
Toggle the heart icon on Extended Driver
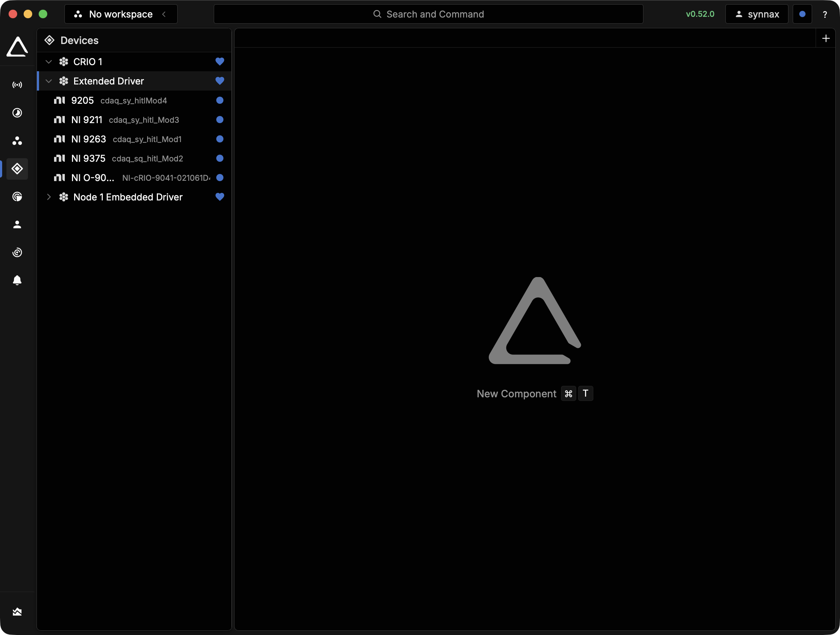click(219, 81)
